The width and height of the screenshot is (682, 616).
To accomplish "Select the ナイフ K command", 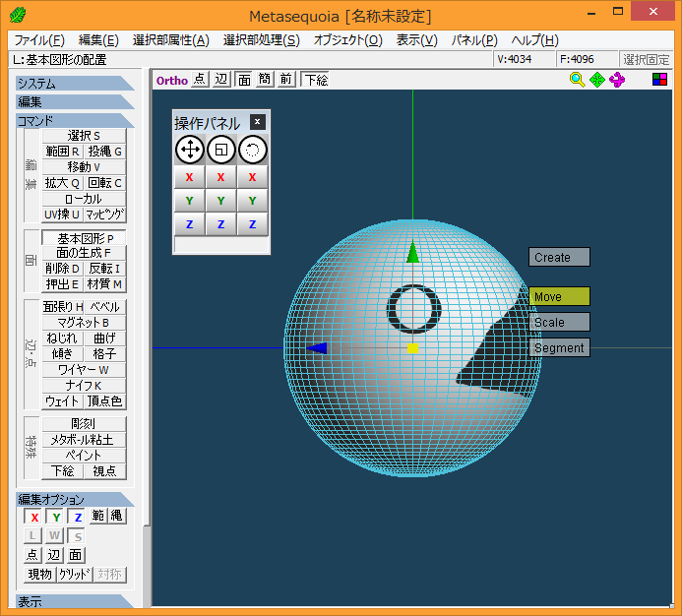I will [84, 386].
